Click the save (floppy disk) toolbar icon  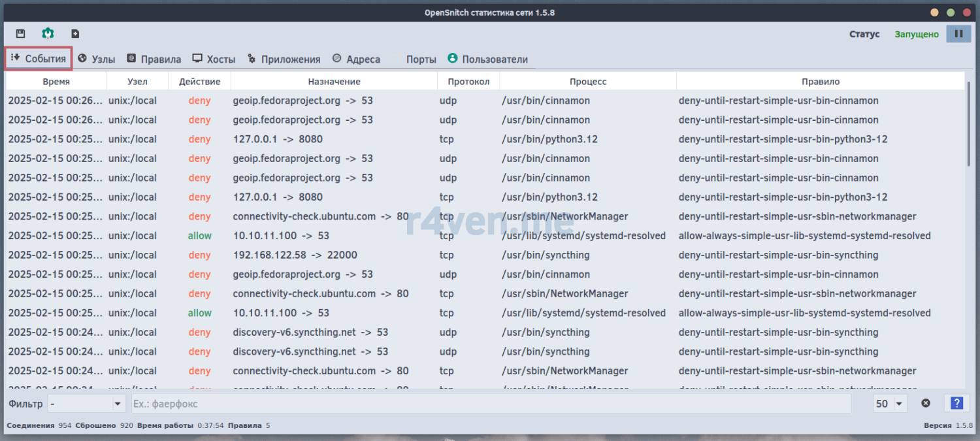20,34
